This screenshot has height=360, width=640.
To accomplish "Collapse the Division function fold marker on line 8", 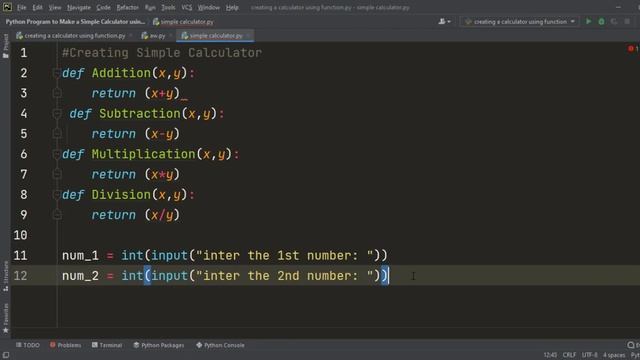I will click(56, 194).
